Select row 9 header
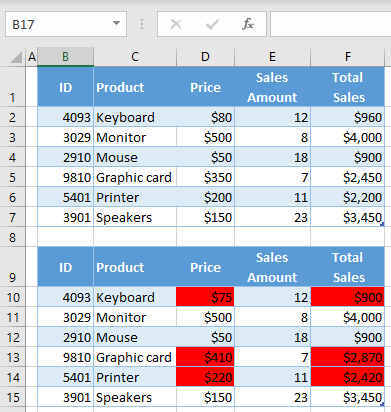391x412 pixels. point(13,267)
